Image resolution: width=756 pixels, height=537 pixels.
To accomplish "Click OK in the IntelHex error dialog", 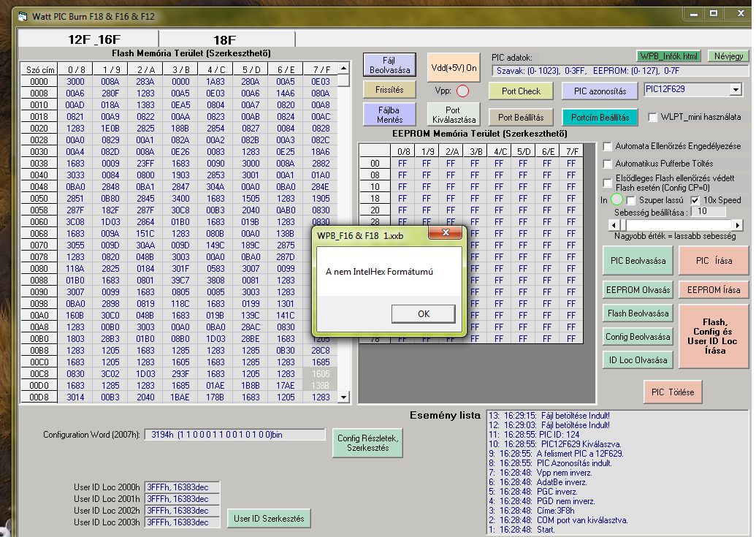I will [x=424, y=314].
